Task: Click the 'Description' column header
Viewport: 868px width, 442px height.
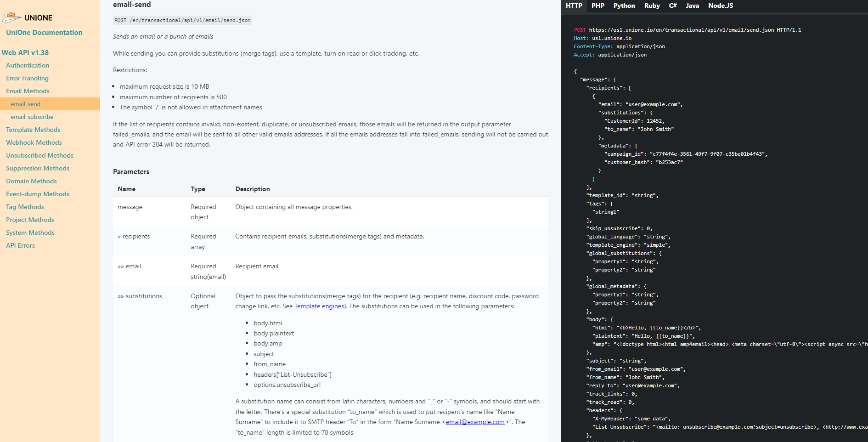Action: [253, 189]
